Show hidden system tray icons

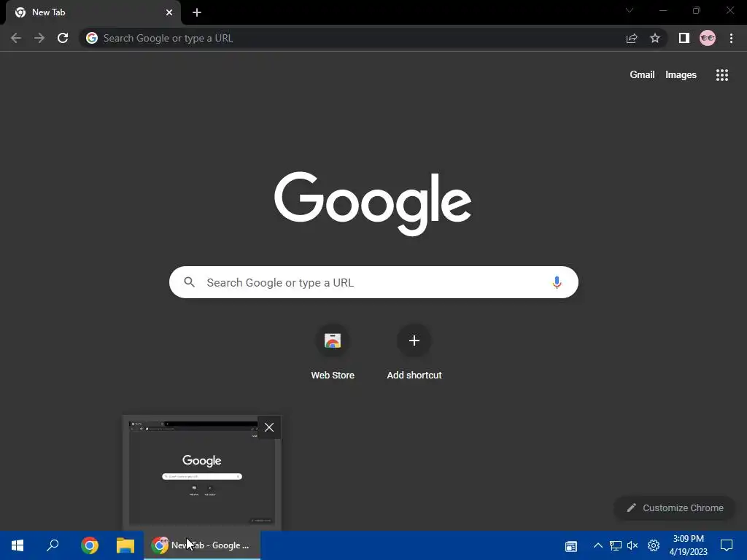coord(598,545)
